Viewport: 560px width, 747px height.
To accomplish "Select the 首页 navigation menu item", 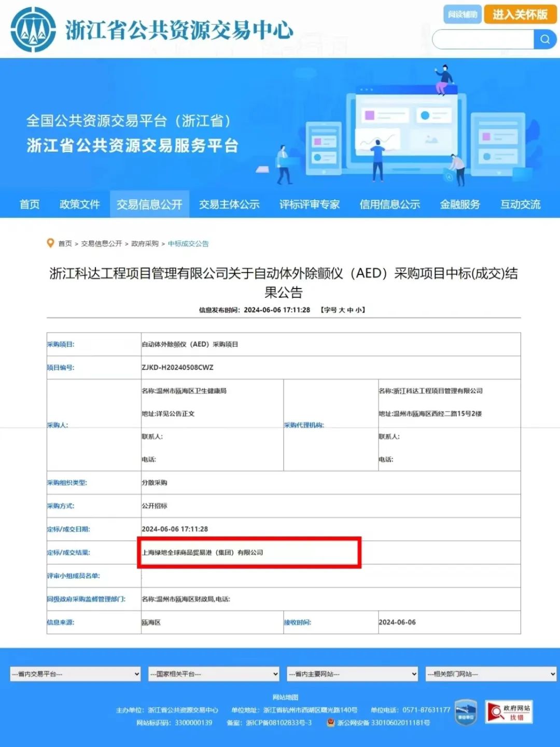I will click(29, 204).
